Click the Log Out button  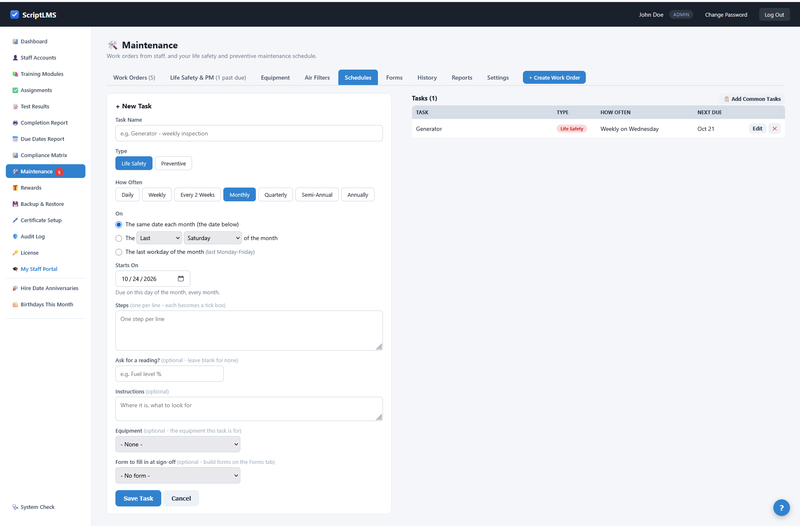[x=774, y=15]
